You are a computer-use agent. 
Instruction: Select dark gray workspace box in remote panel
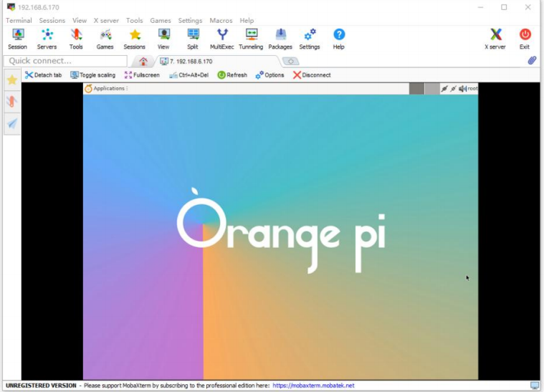tap(416, 89)
